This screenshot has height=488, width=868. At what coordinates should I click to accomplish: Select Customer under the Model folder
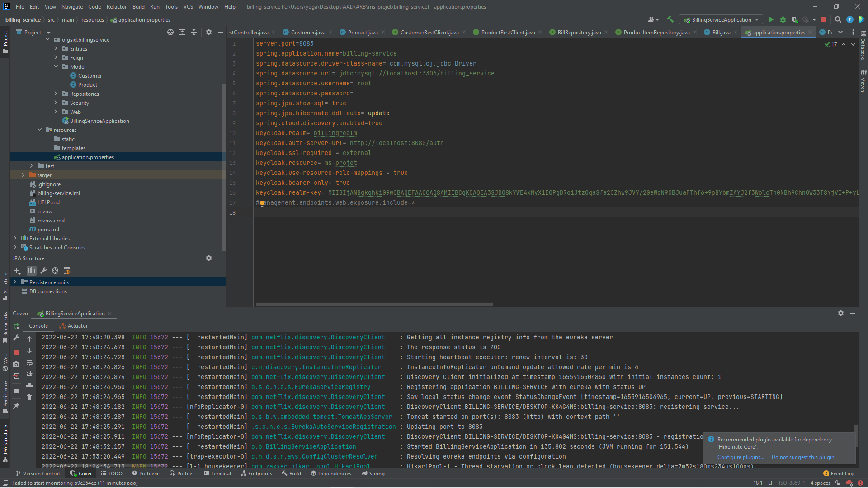(89, 75)
